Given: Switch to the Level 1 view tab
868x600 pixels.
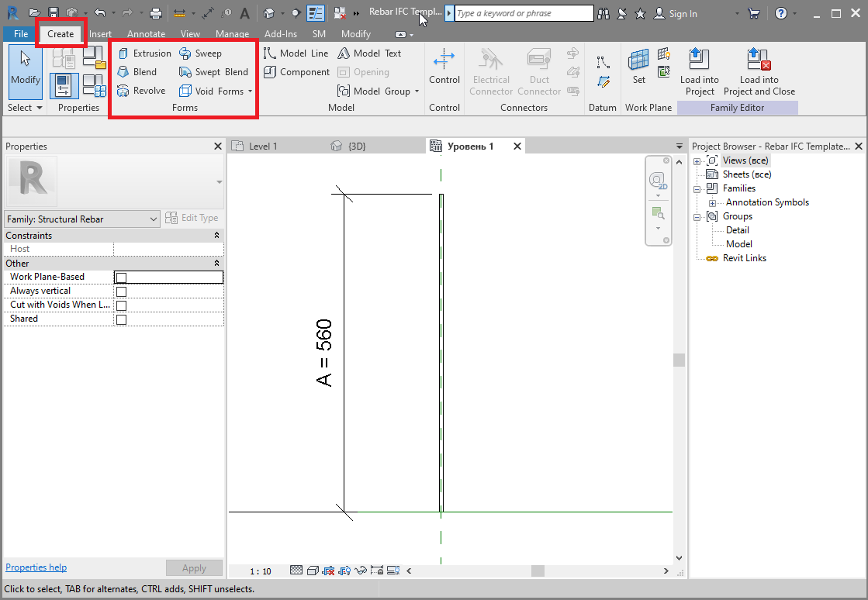Looking at the screenshot, I should click(x=261, y=145).
